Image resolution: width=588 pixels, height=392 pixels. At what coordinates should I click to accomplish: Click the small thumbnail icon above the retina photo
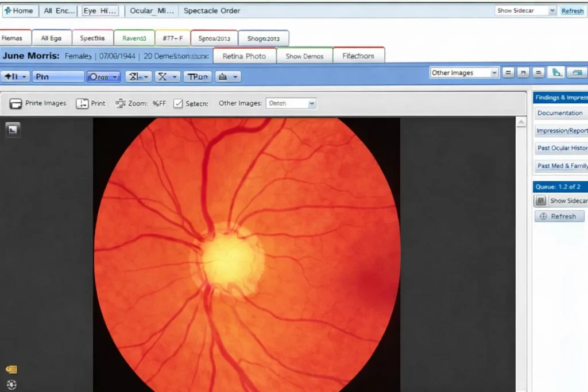(x=13, y=129)
